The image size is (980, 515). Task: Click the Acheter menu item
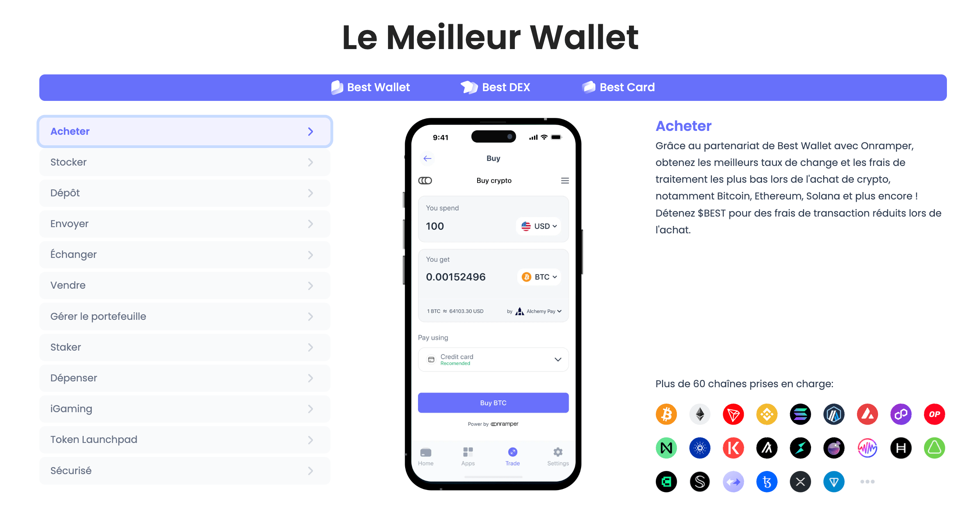point(183,131)
